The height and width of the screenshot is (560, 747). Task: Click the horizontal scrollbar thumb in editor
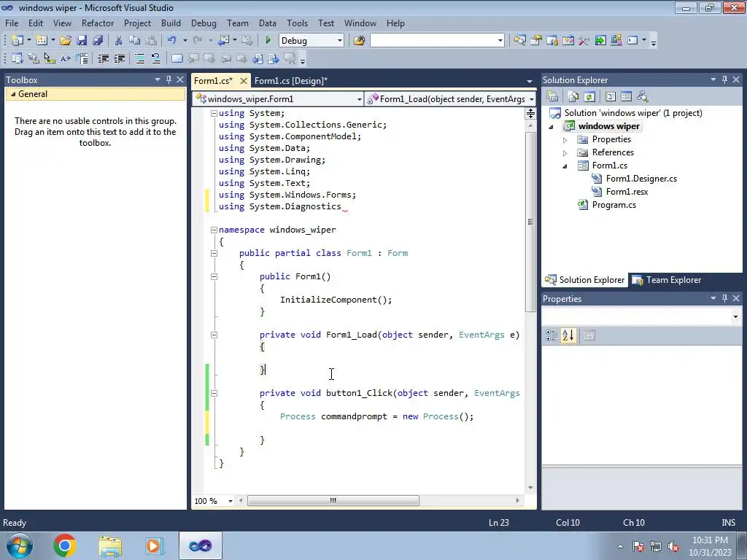tap(333, 500)
